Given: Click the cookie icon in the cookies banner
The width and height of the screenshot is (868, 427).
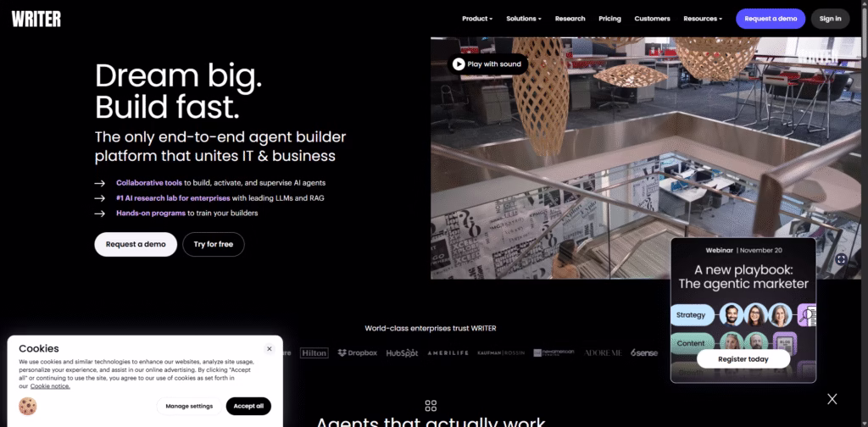Looking at the screenshot, I should pos(28,406).
